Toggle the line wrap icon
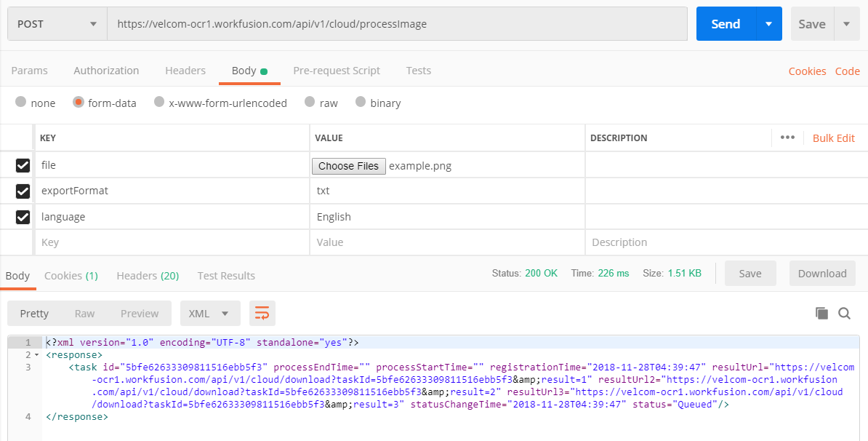The width and height of the screenshot is (868, 441). pos(262,314)
